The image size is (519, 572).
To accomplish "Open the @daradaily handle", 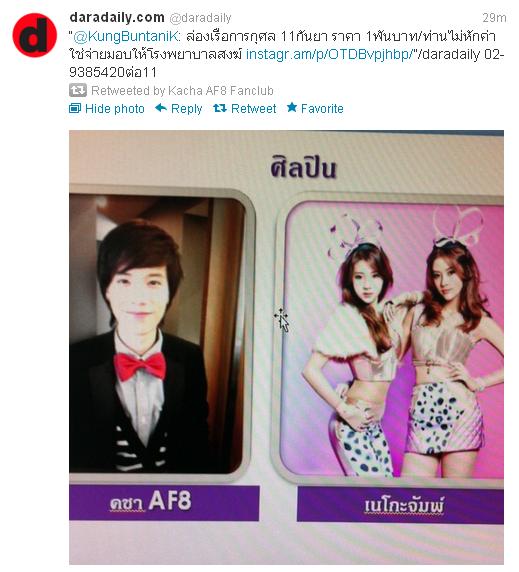I will [x=201, y=18].
